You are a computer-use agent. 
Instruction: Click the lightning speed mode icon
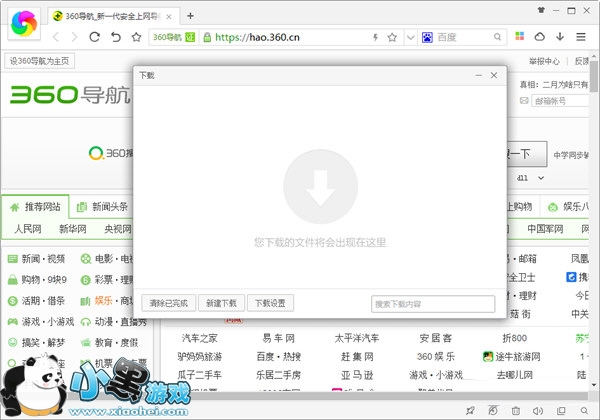375,37
